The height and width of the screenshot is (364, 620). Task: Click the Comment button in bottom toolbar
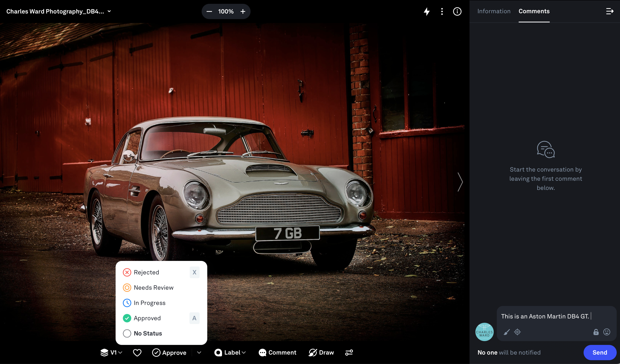pyautogui.click(x=278, y=353)
